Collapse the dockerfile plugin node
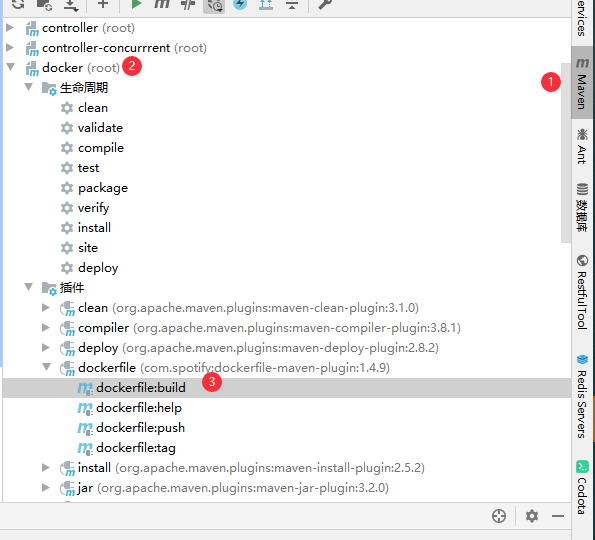 pos(47,367)
